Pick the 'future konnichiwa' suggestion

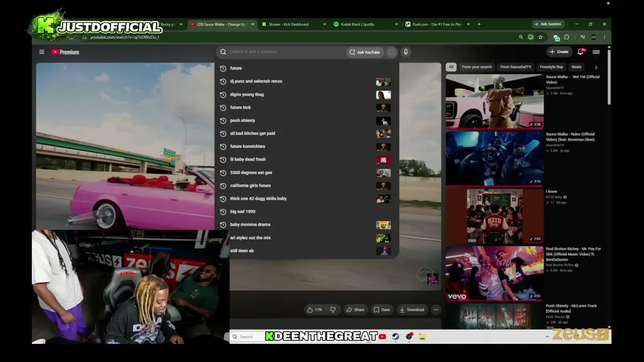pos(306,146)
